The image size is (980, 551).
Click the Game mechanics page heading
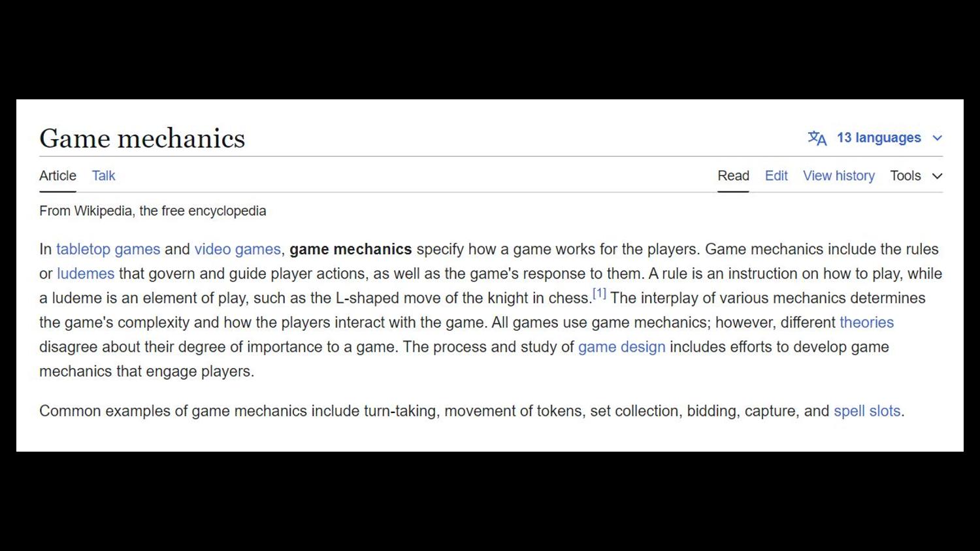pyautogui.click(x=142, y=139)
